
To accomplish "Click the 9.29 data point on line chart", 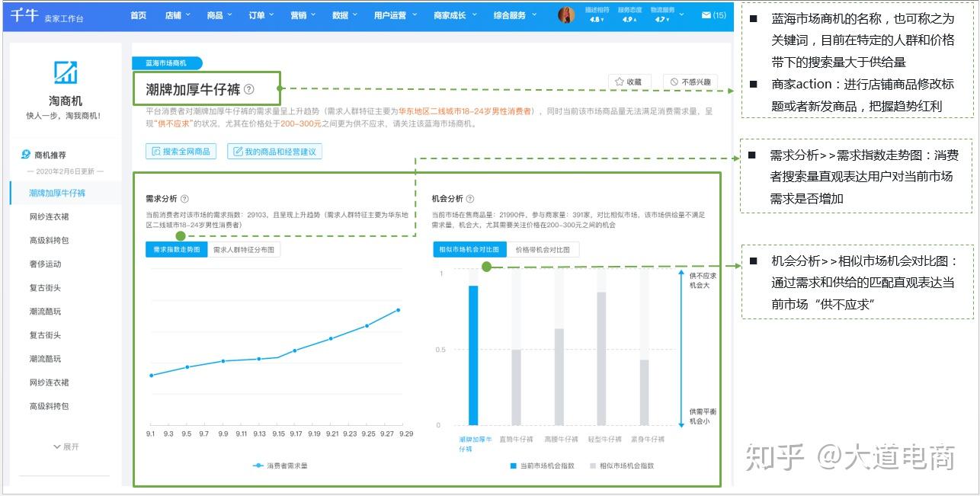I will [x=398, y=310].
